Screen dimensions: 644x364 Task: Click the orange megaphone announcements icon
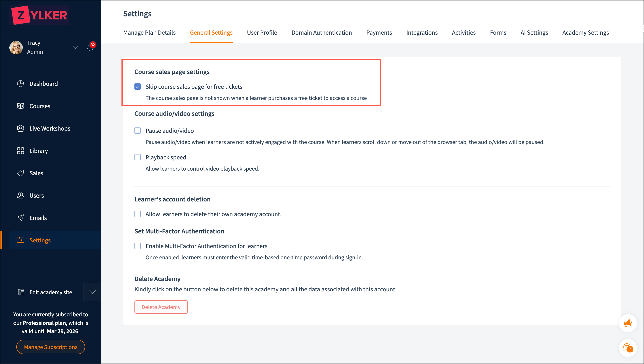[x=627, y=323]
